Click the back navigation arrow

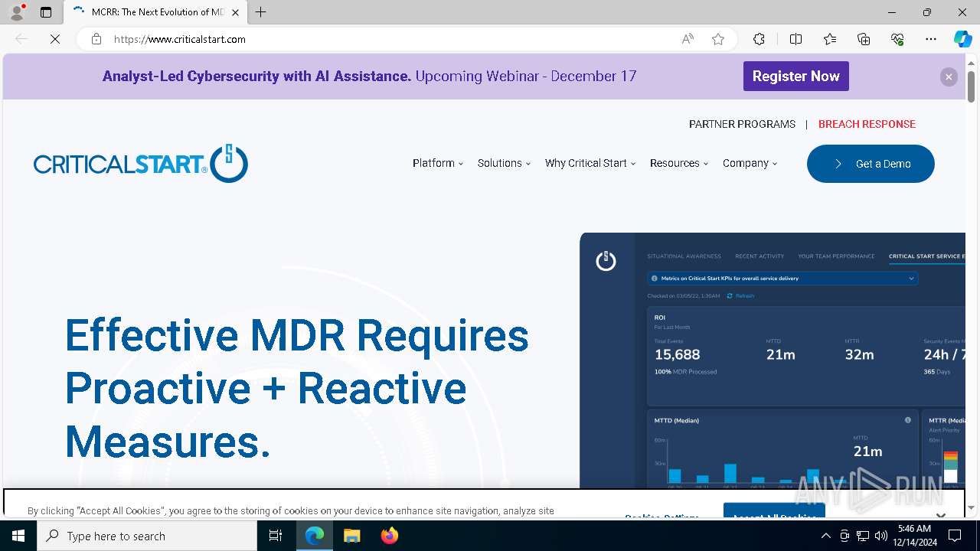(x=21, y=39)
